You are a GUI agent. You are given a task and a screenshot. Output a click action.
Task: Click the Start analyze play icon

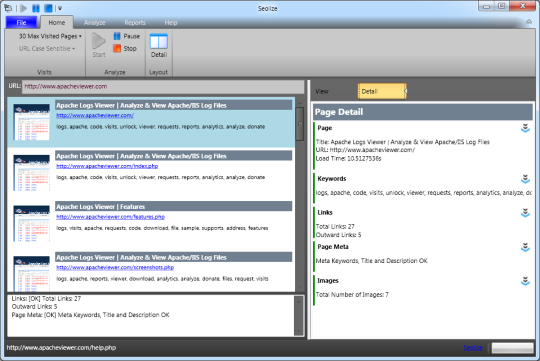coord(99,41)
